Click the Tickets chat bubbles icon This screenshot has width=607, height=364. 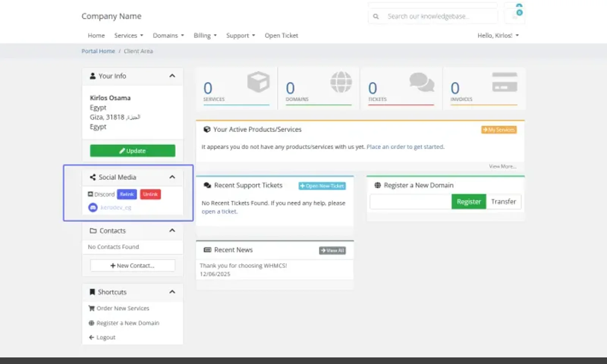point(422,82)
